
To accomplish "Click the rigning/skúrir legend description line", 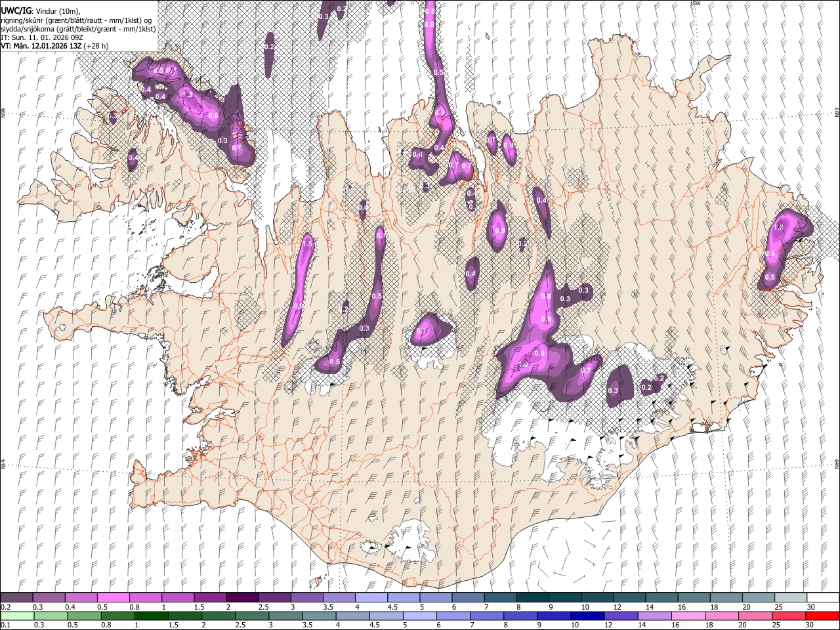I will 76,20.
